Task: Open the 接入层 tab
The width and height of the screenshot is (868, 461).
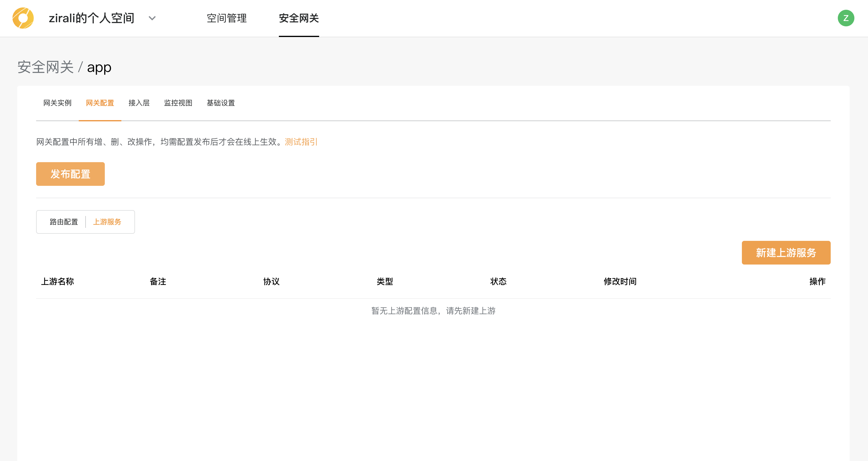Action: [139, 103]
